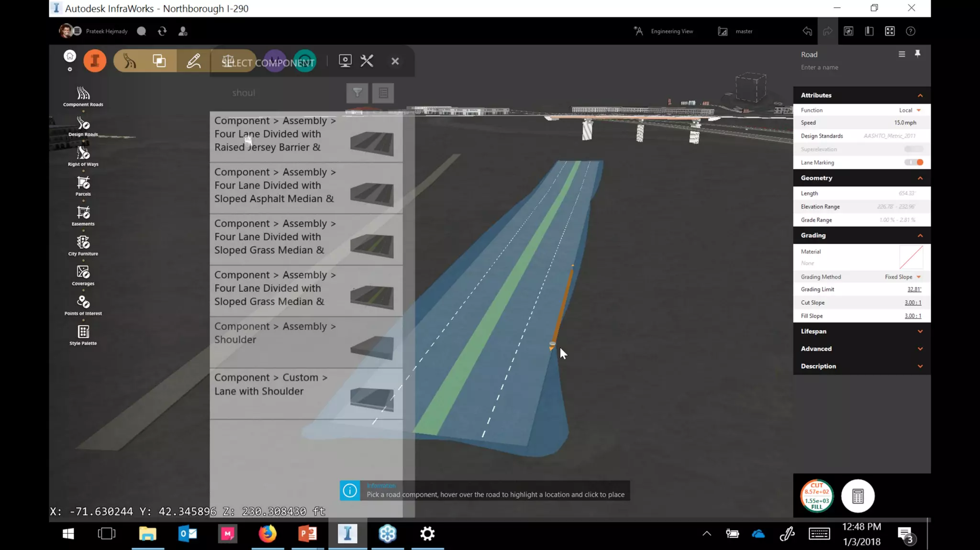Open the Windows Start menu
The width and height of the screenshot is (980, 550).
(x=68, y=534)
